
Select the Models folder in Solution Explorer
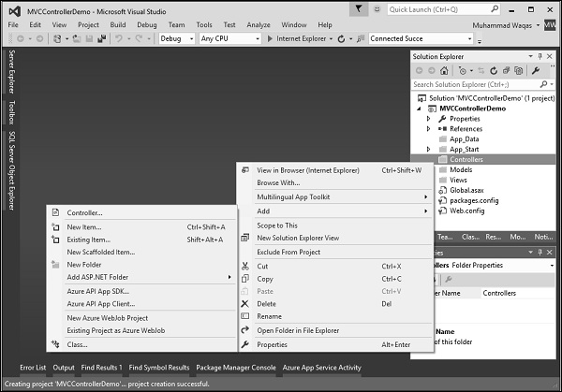pyautogui.click(x=461, y=169)
